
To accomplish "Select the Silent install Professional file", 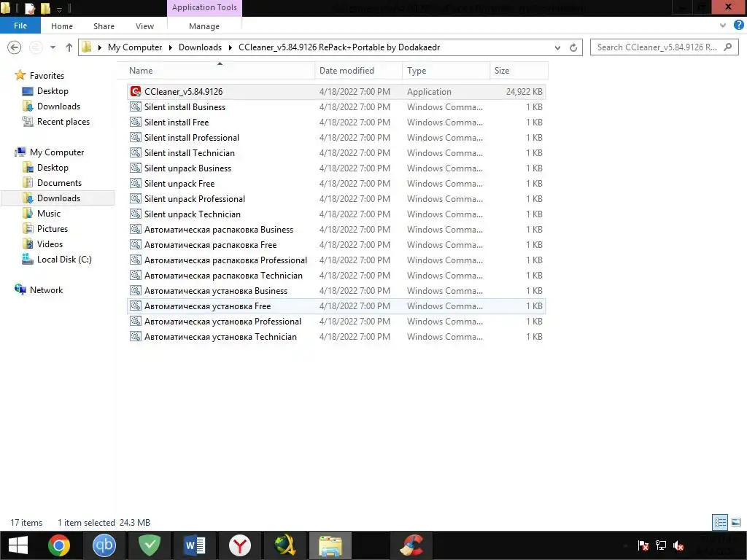I will 336,138.
